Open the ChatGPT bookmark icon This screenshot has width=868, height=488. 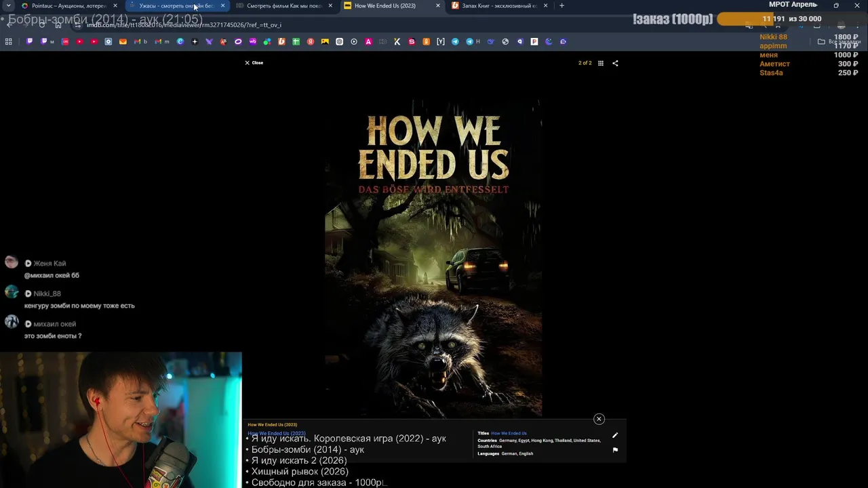[x=339, y=41]
